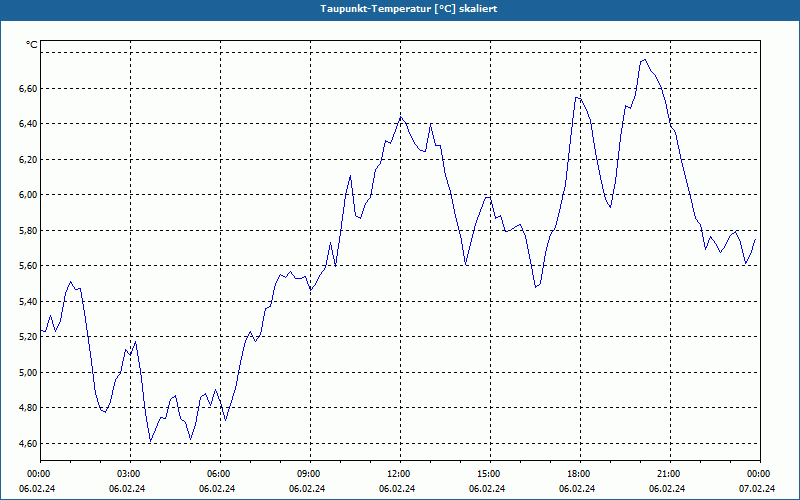Select the 5,80 y-axis tick label
The height and width of the screenshot is (500, 800).
pyautogui.click(x=28, y=231)
